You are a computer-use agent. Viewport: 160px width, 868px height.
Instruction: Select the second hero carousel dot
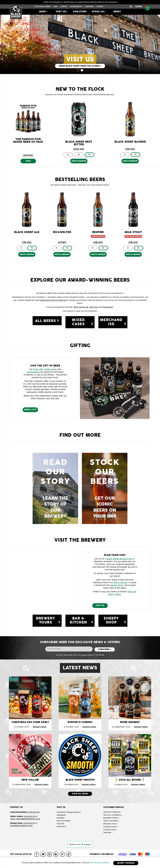[x=82, y=70]
